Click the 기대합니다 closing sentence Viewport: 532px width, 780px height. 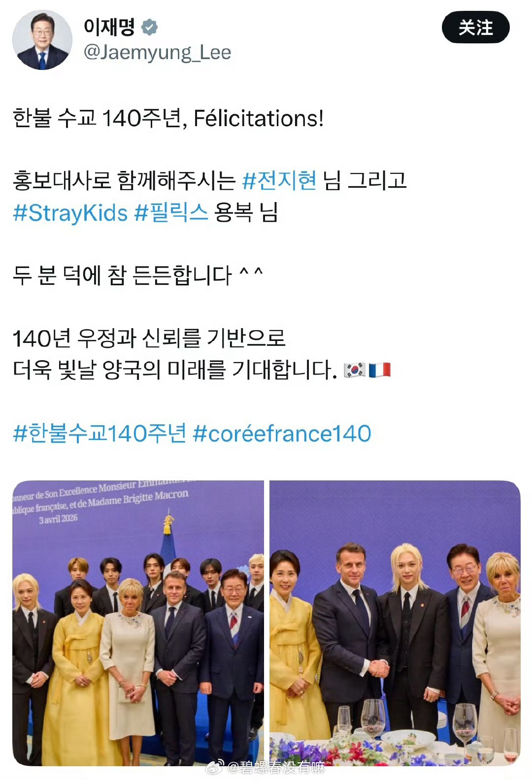coord(175,370)
